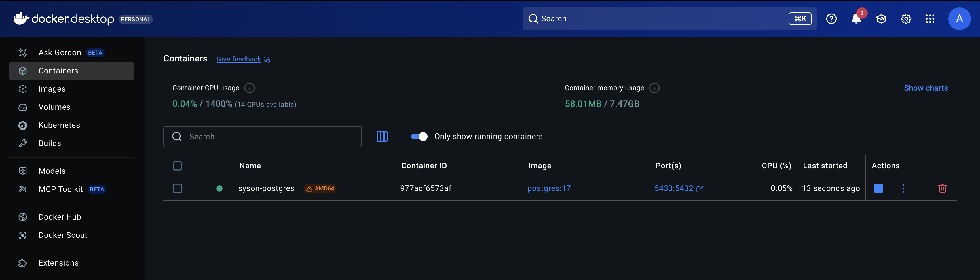Screen dimensions: 980x280
Task: Open the notifications bell
Action: (856, 19)
